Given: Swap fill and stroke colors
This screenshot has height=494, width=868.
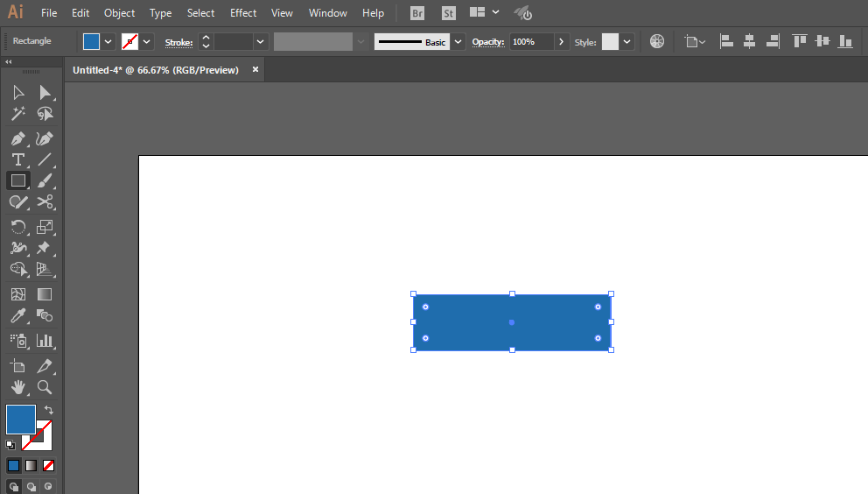Looking at the screenshot, I should point(49,410).
